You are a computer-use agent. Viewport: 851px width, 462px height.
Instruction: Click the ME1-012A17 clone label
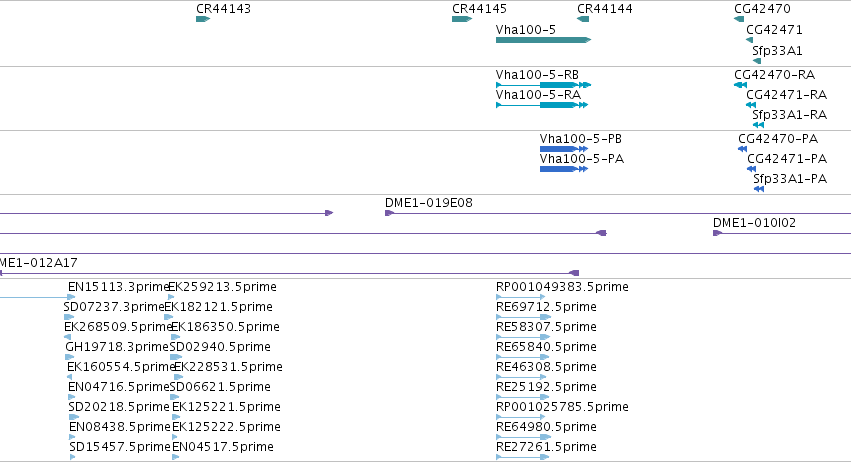(x=39, y=263)
